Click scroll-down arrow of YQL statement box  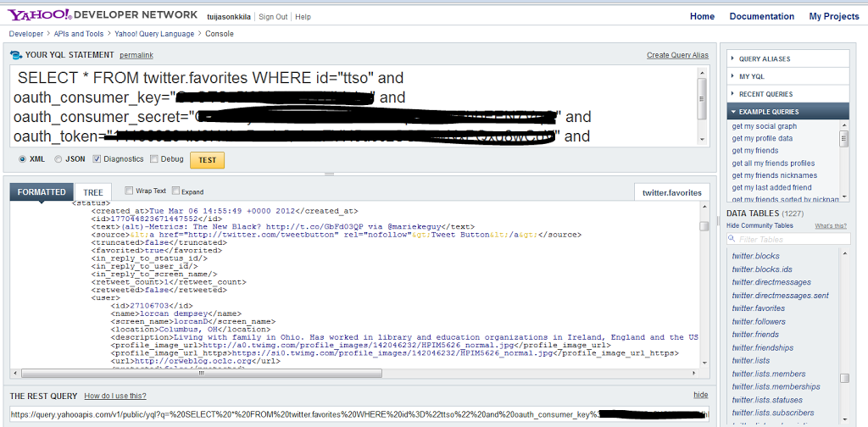click(x=702, y=138)
